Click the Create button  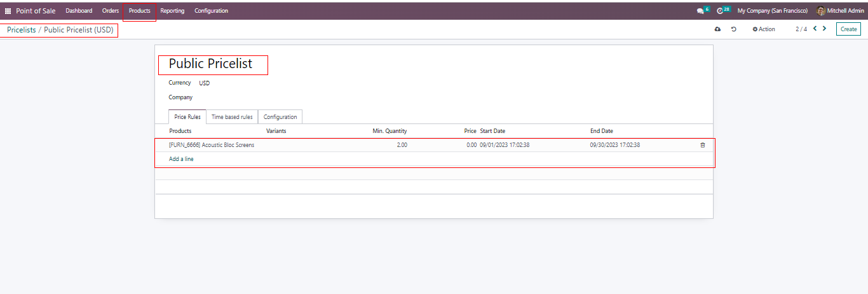pyautogui.click(x=848, y=29)
